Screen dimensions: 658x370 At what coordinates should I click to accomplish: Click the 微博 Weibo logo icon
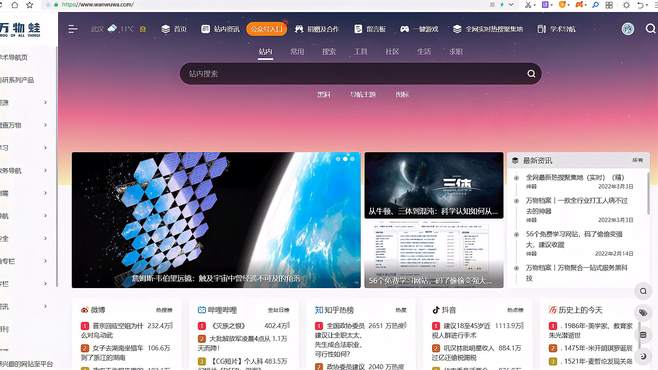click(84, 310)
